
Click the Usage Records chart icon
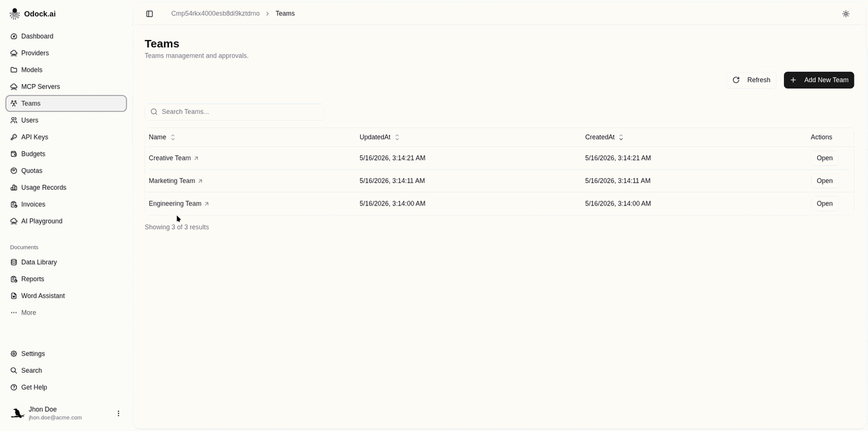[14, 188]
